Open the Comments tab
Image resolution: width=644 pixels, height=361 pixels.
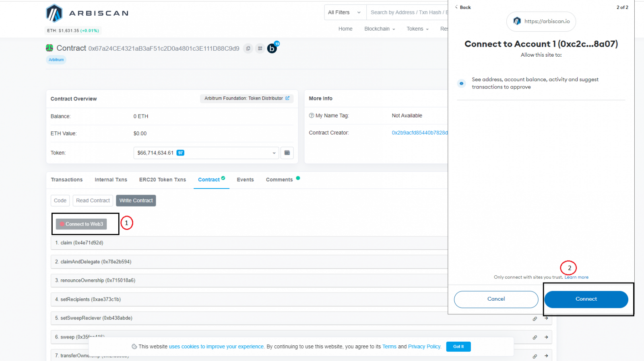click(279, 180)
